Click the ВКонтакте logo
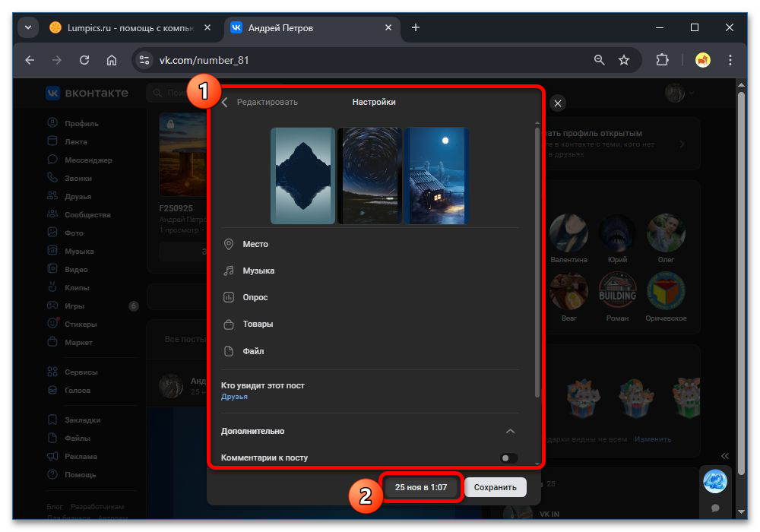The image size is (760, 532). pyautogui.click(x=87, y=93)
